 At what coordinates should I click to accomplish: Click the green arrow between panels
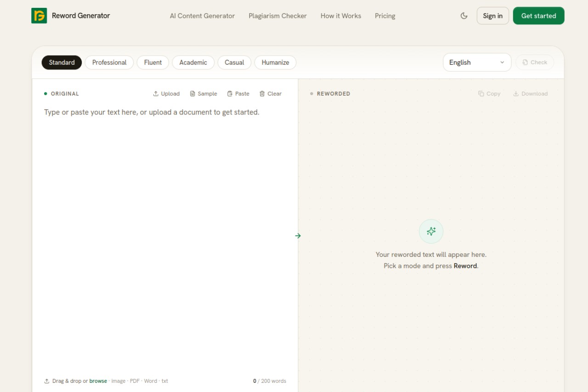[298, 236]
